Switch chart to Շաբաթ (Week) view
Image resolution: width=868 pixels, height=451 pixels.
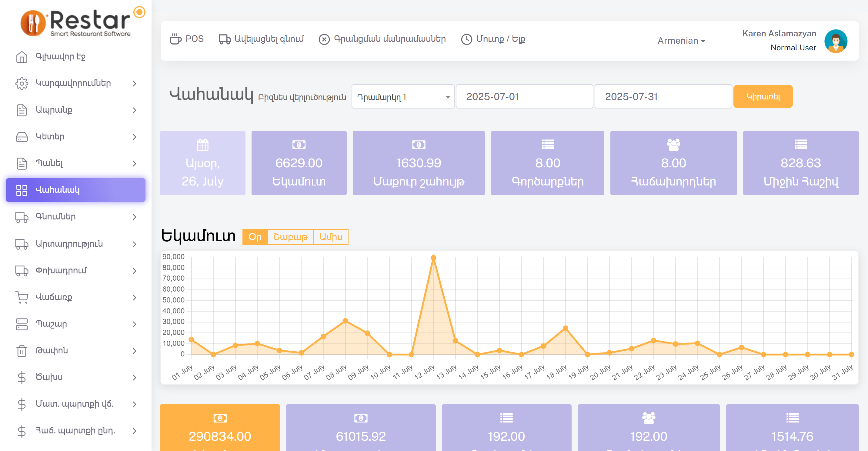(x=290, y=237)
